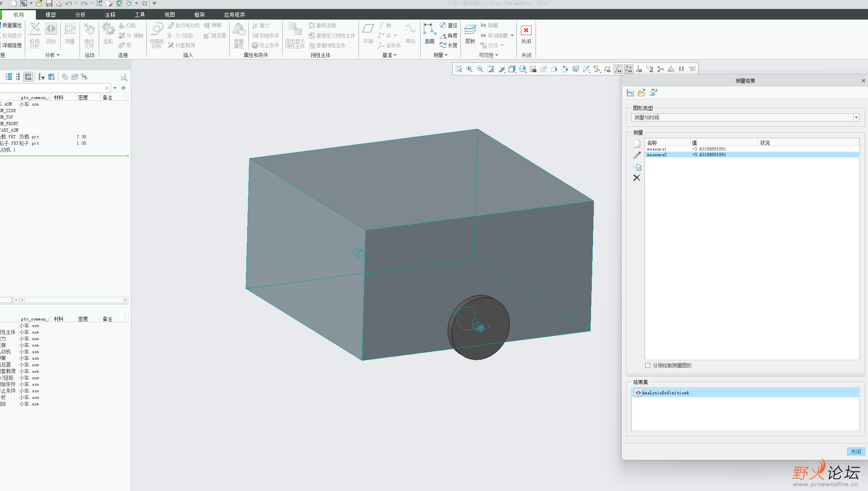Toggle axis display visibility icon

(x=618, y=69)
